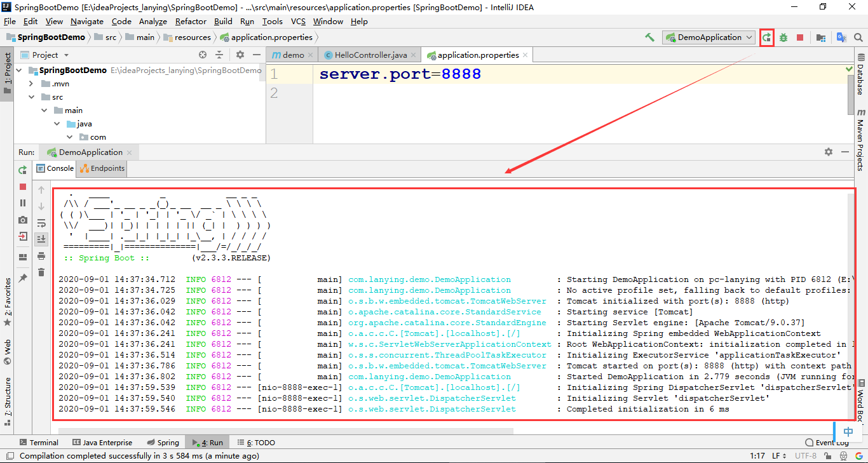
Task: Open the VCS menu
Action: (299, 22)
